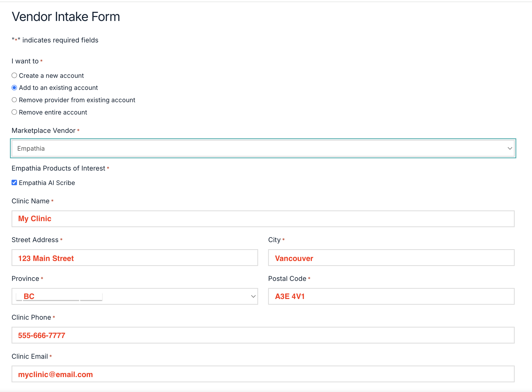The width and height of the screenshot is (532, 392).
Task: Click the Clinic Phone input field
Action: (263, 335)
